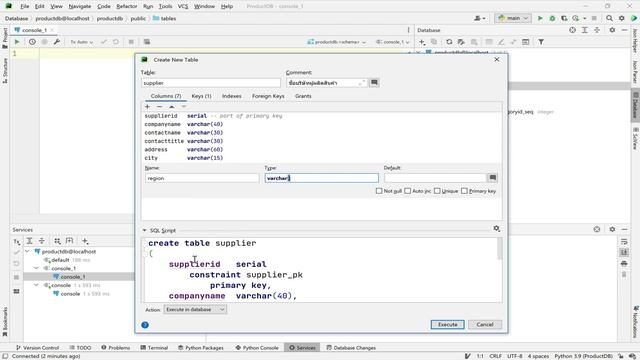Click the Execute button
The width and height of the screenshot is (640, 360).
447,324
